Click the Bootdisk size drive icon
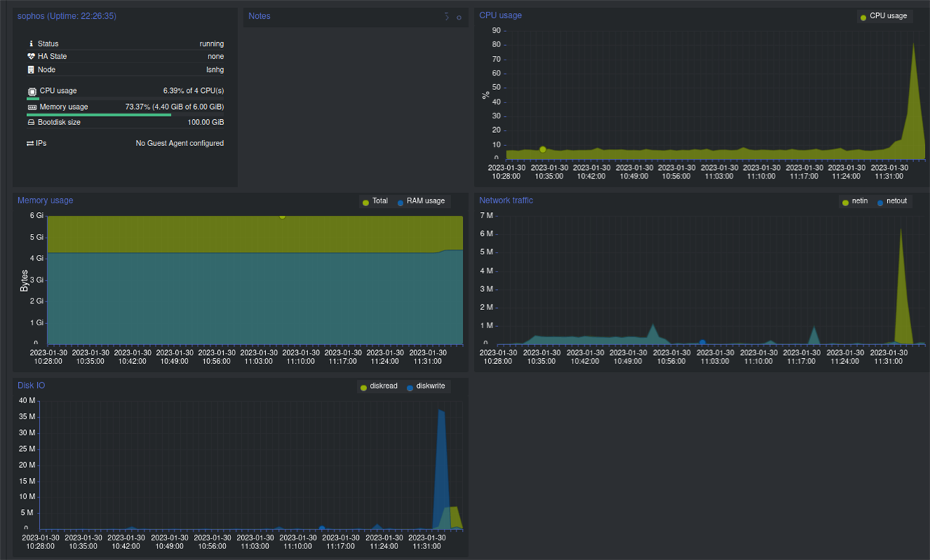The width and height of the screenshot is (930, 560). [x=31, y=122]
